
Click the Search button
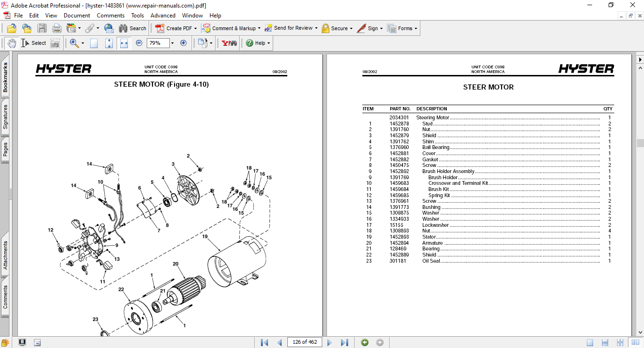[x=133, y=28]
